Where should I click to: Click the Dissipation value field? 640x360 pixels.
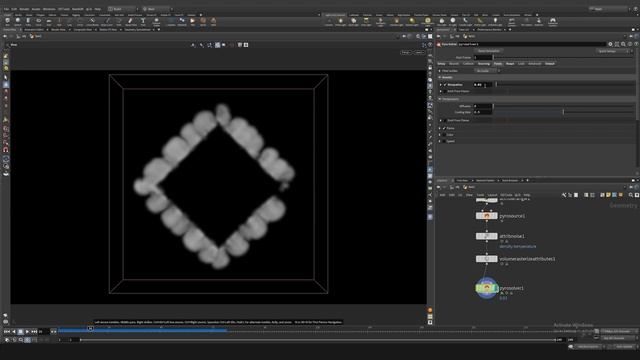[482, 84]
